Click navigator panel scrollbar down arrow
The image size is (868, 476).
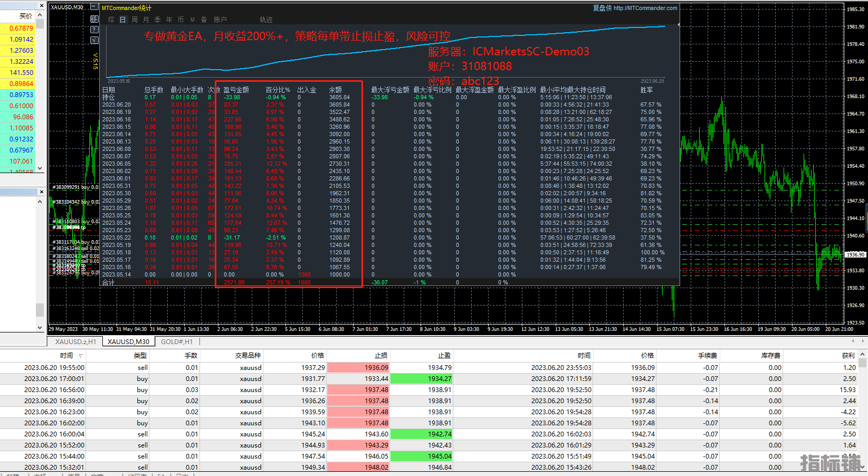tap(40, 328)
